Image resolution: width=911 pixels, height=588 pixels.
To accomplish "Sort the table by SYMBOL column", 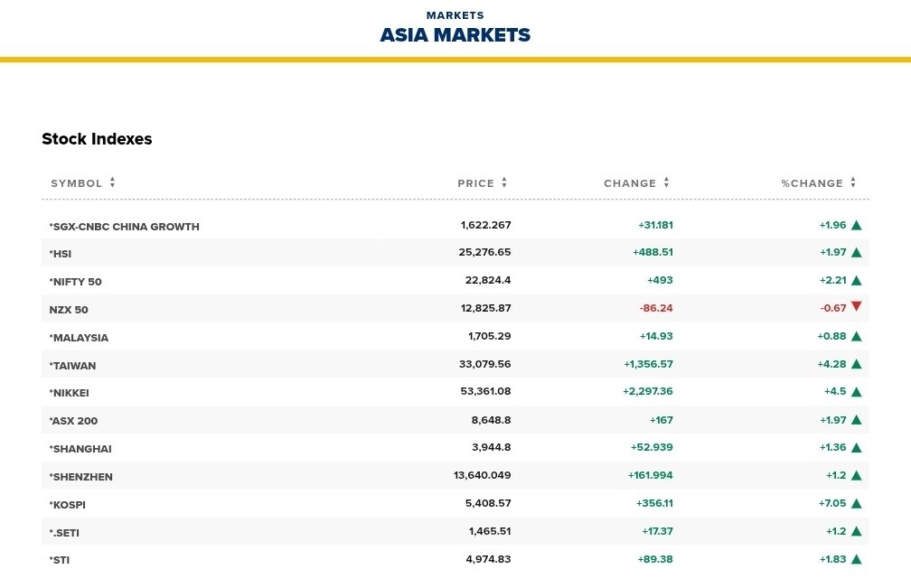I will (x=77, y=183).
